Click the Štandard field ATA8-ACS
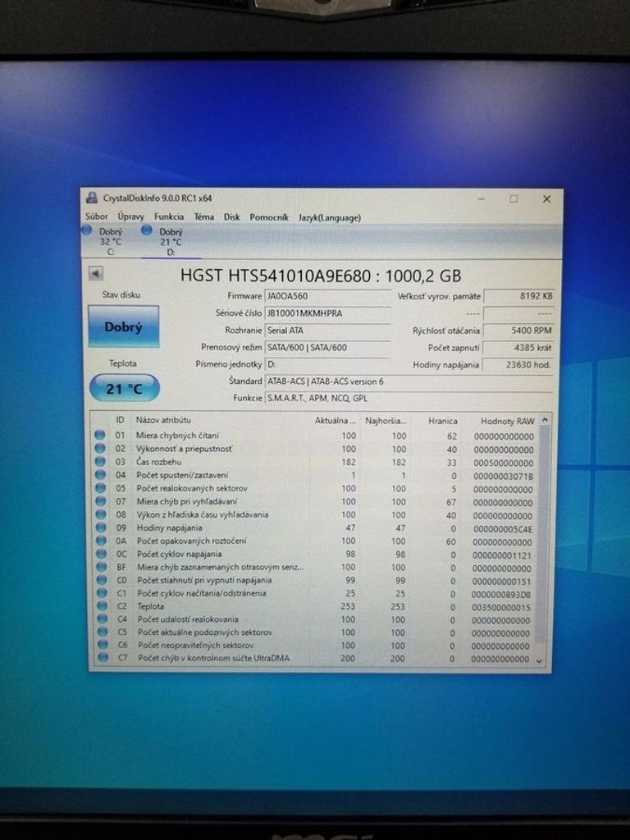The image size is (630, 840). (409, 381)
